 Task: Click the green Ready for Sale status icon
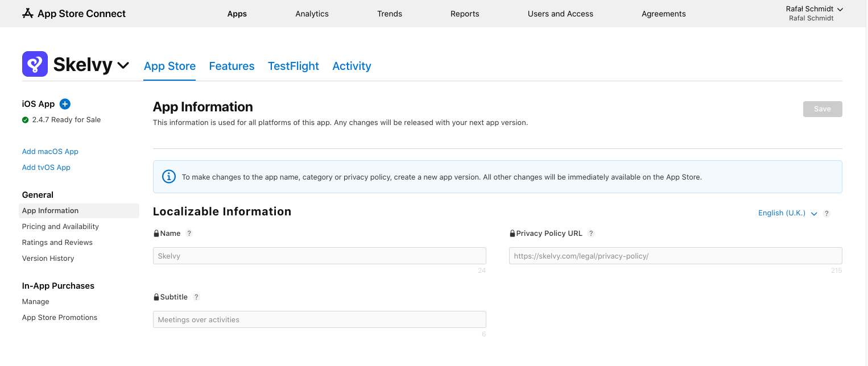click(25, 120)
